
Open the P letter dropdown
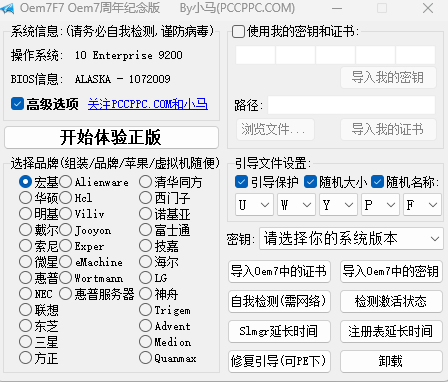pyautogui.click(x=380, y=205)
